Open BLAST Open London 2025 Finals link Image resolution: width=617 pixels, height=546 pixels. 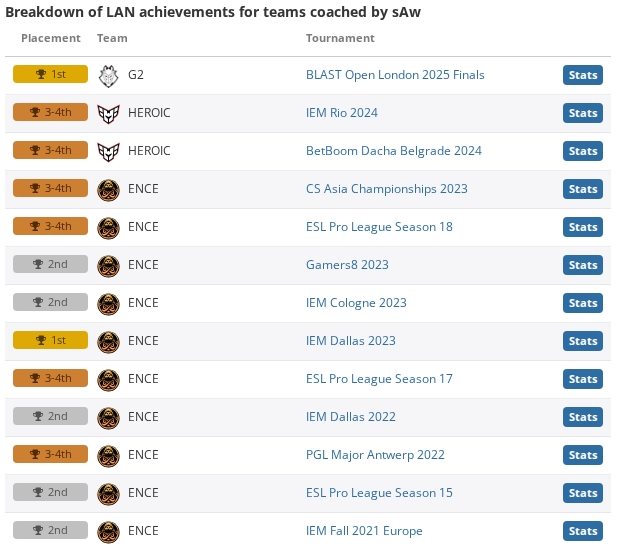click(395, 75)
